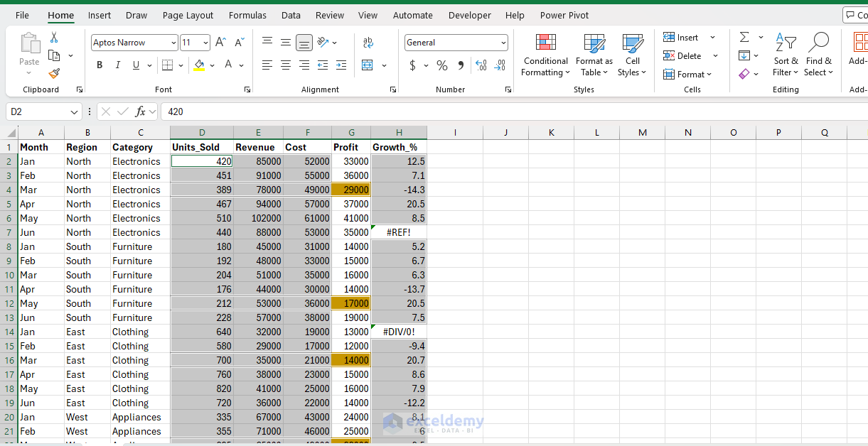868x446 pixels.
Task: Open the Font Settings dialog launcher
Action: 247,90
